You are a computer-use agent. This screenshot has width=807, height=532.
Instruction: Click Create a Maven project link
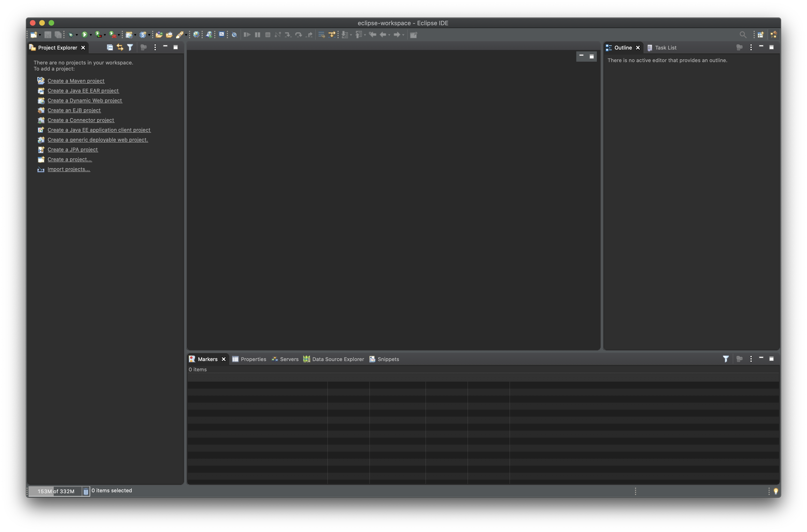pos(76,81)
